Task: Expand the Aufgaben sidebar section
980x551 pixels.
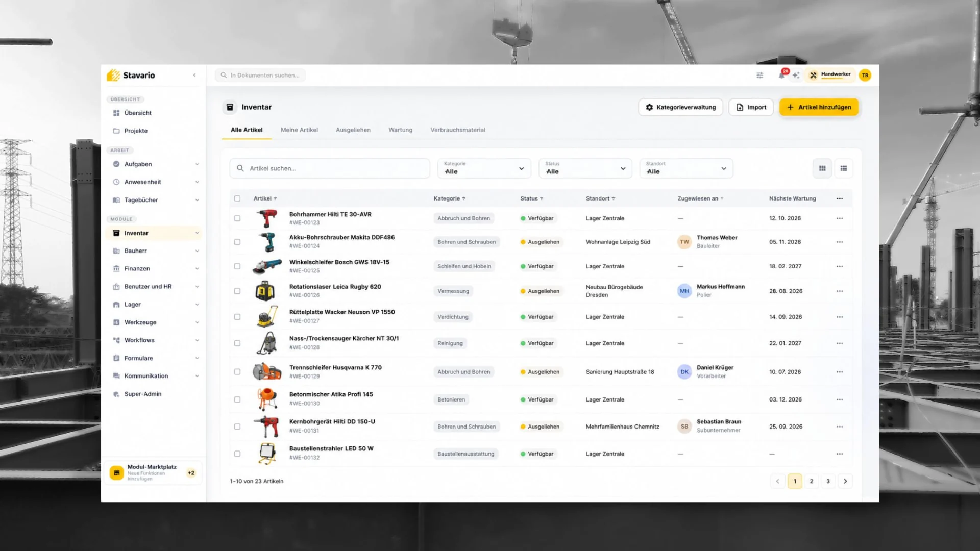Action: pos(197,164)
